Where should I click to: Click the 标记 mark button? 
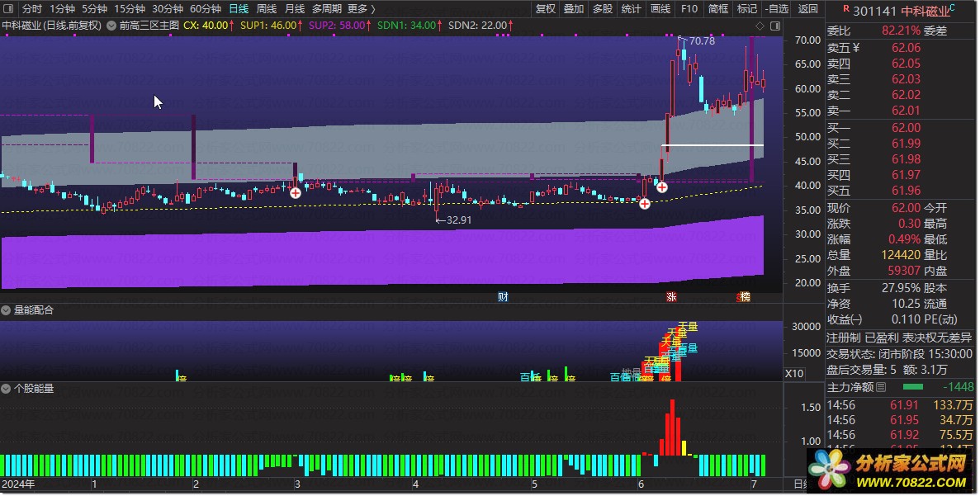[747, 9]
